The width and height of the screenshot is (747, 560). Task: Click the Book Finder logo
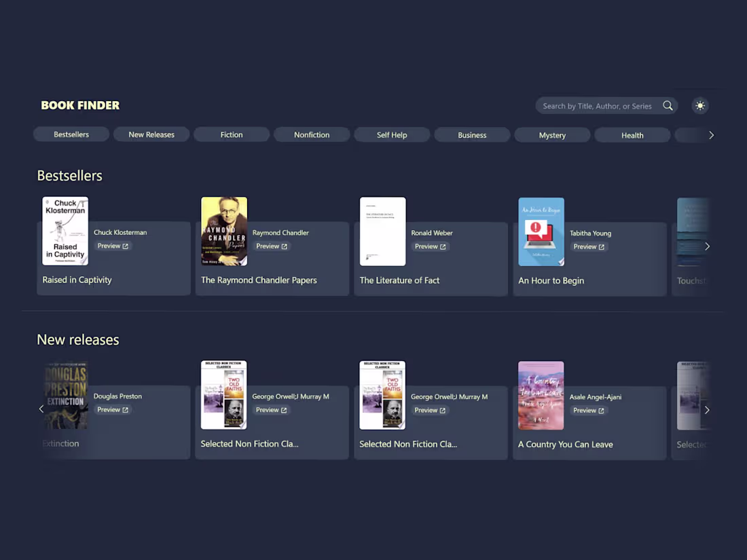click(79, 105)
